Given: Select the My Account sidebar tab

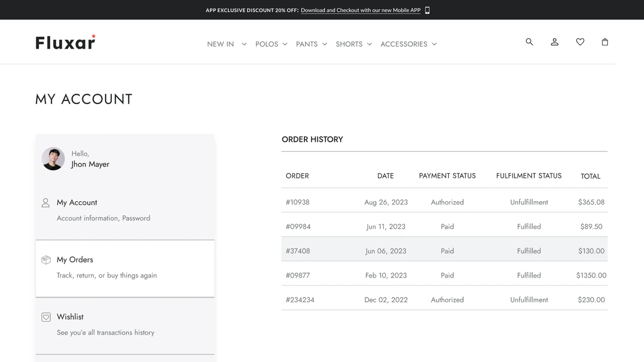Looking at the screenshot, I should [x=125, y=211].
